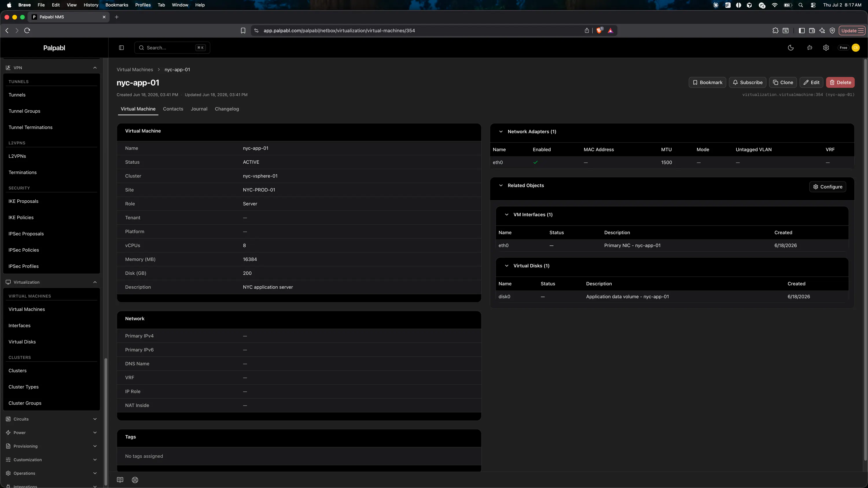Click the Circuits section icon
868x488 pixels.
8,419
